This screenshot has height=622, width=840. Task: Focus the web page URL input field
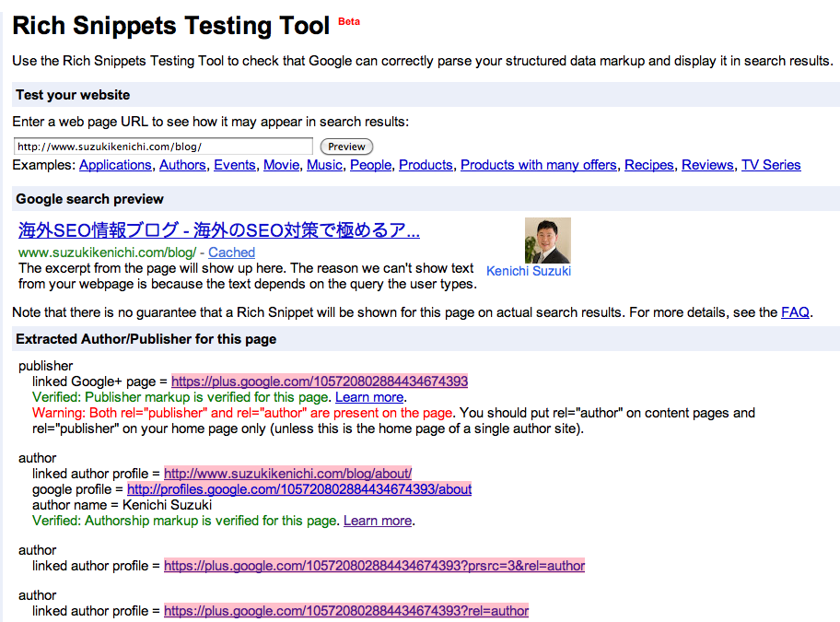click(x=163, y=147)
